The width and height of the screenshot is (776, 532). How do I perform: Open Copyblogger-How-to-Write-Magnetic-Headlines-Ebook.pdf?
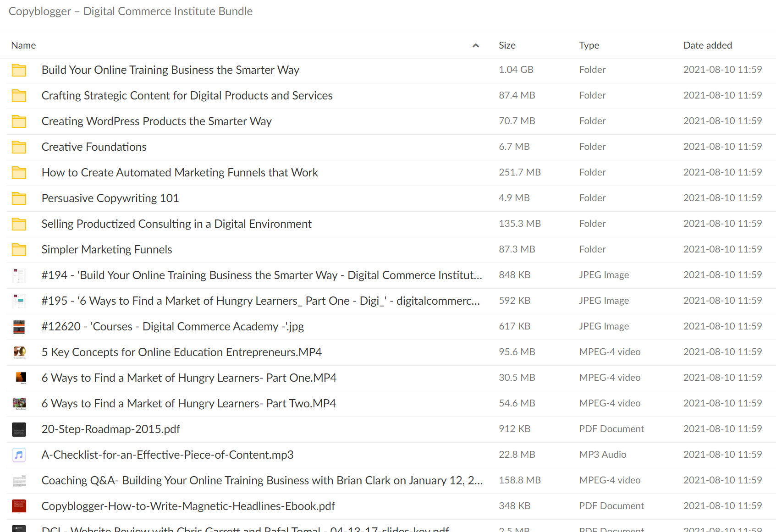(188, 506)
